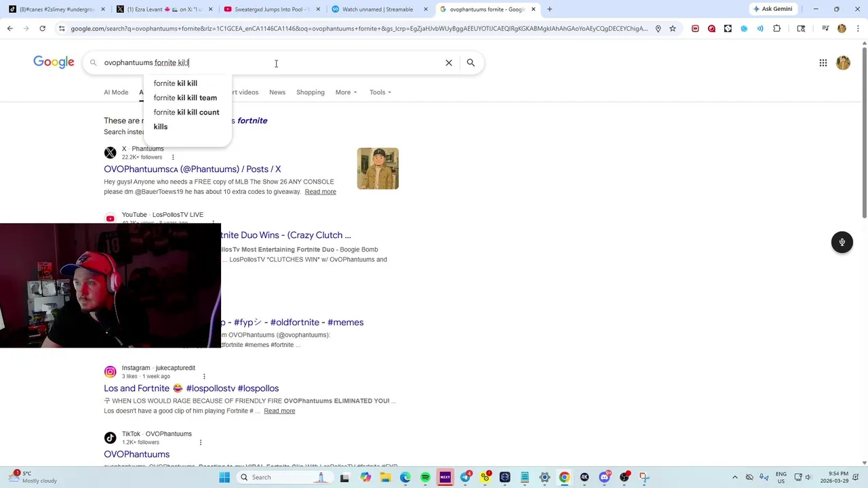
Task: Open the Extensions puzzle icon
Action: [776, 28]
